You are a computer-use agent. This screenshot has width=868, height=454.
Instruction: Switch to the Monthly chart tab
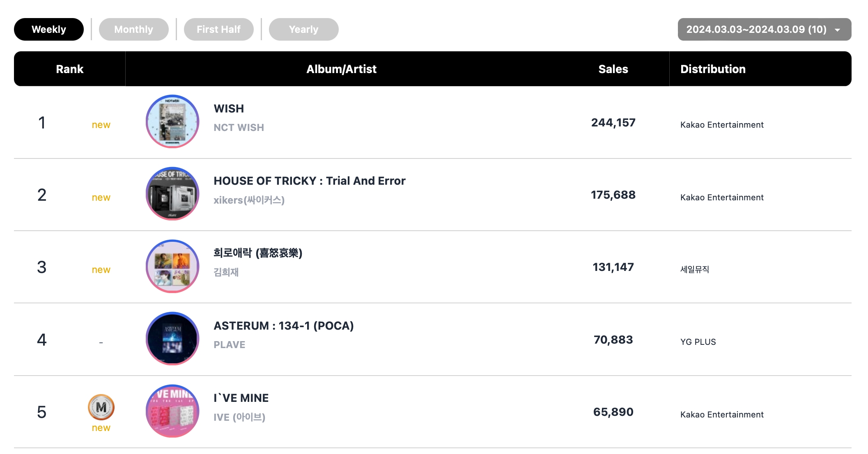click(134, 30)
